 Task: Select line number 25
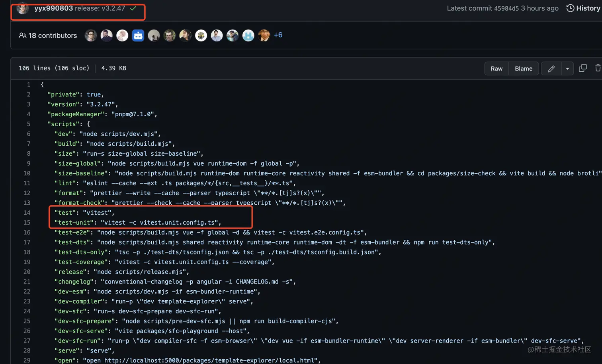(27, 321)
